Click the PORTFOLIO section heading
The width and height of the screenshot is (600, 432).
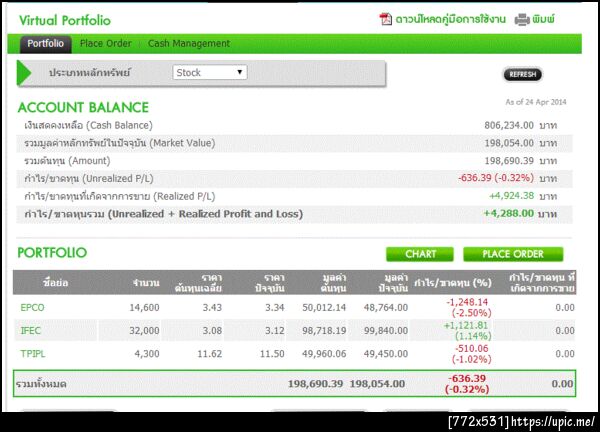coord(52,253)
